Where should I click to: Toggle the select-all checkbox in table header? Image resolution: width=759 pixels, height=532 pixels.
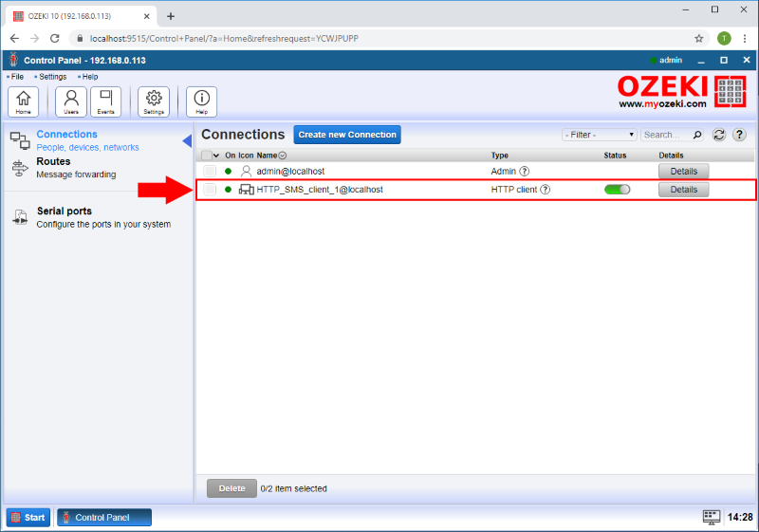pos(206,156)
